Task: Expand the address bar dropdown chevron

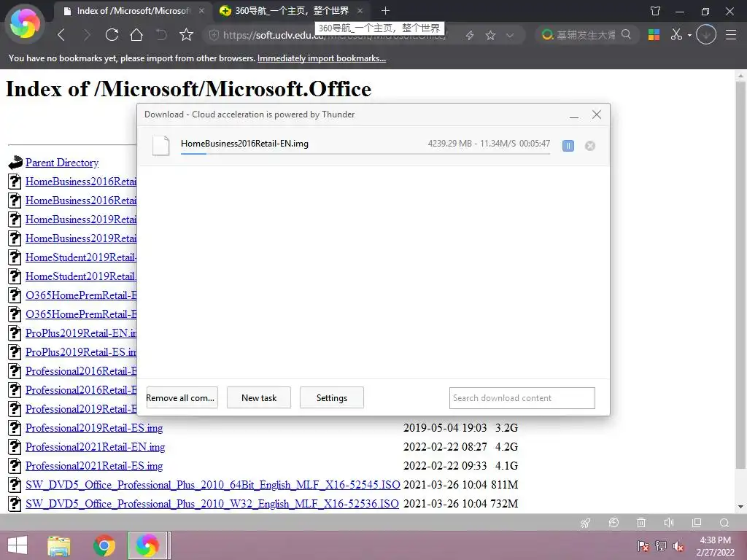Action: (510, 35)
